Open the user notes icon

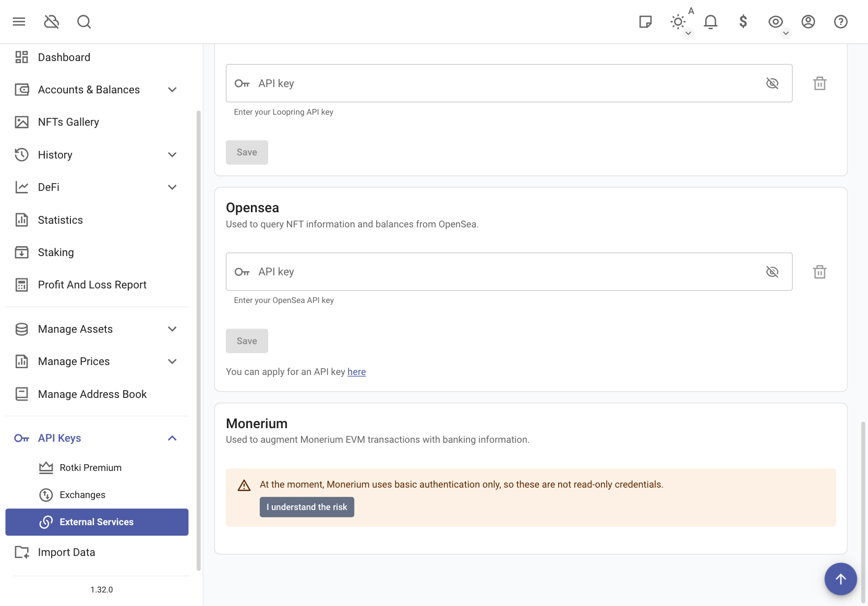(645, 21)
